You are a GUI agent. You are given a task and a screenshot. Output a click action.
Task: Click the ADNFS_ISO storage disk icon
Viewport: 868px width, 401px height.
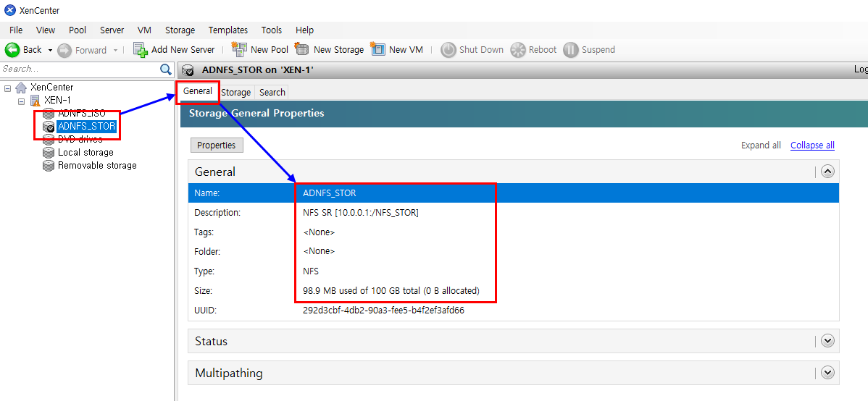(x=49, y=114)
